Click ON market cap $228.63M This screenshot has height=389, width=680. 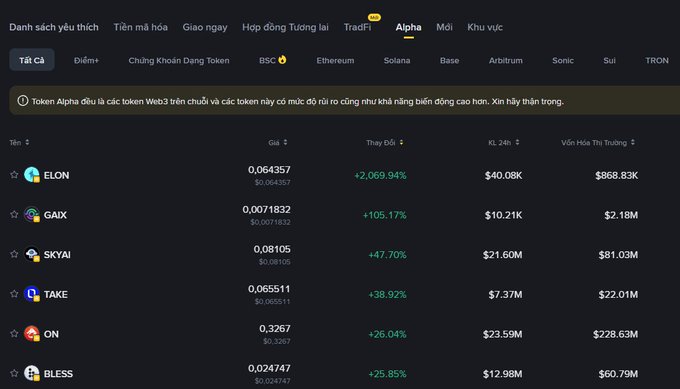click(x=615, y=334)
